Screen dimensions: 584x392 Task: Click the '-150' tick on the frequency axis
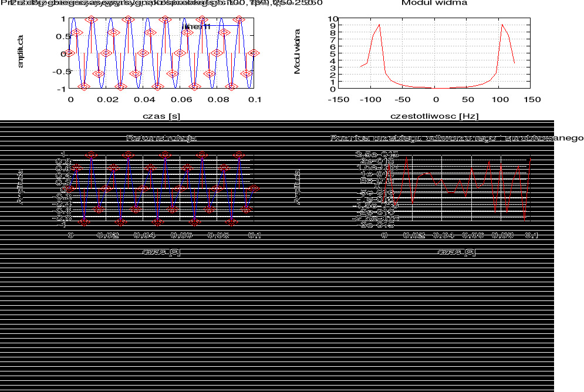[x=339, y=100]
